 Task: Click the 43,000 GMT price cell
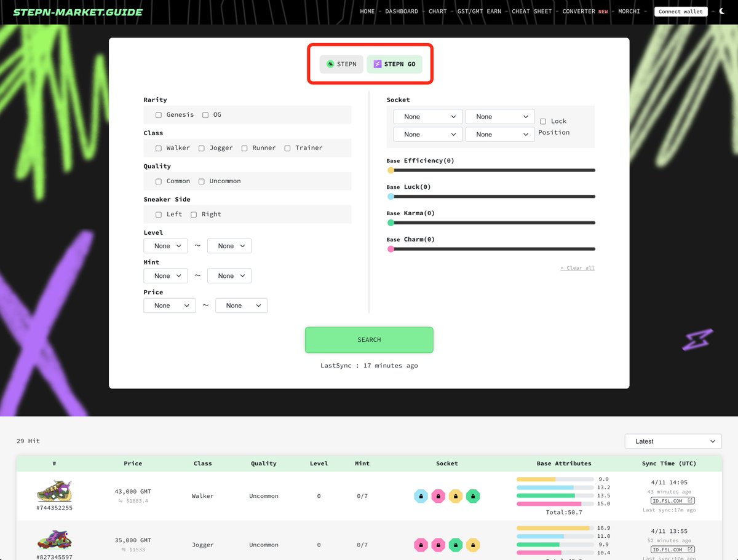click(x=133, y=492)
